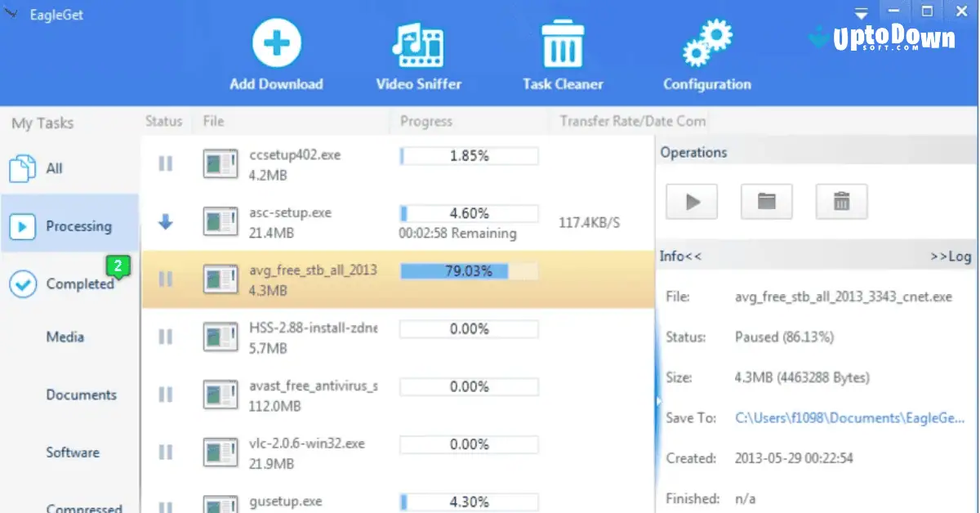
Task: Select the Software category in sidebar
Action: pyautogui.click(x=73, y=452)
